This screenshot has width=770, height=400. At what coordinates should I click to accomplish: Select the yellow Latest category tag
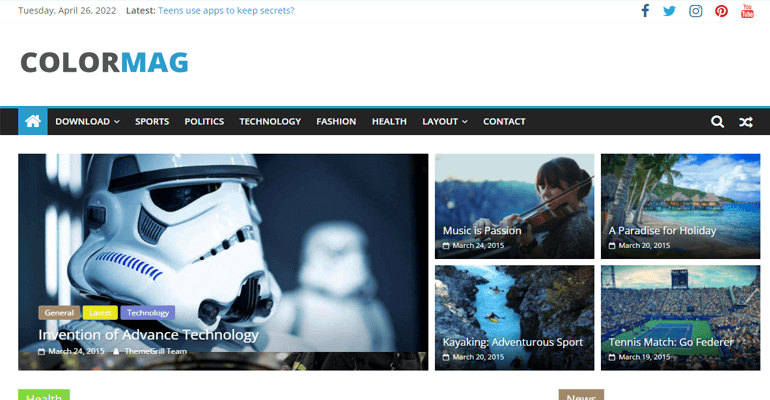point(100,313)
